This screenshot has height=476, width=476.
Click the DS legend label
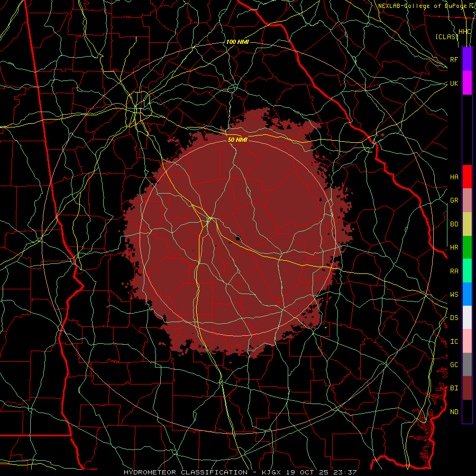coord(454,318)
